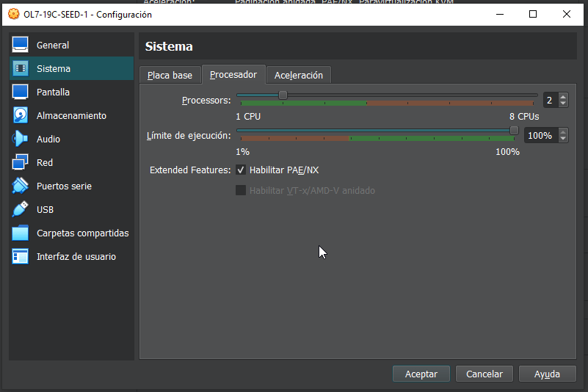588x392 pixels.
Task: Click the Interfaz de usuario icon
Action: coord(21,256)
